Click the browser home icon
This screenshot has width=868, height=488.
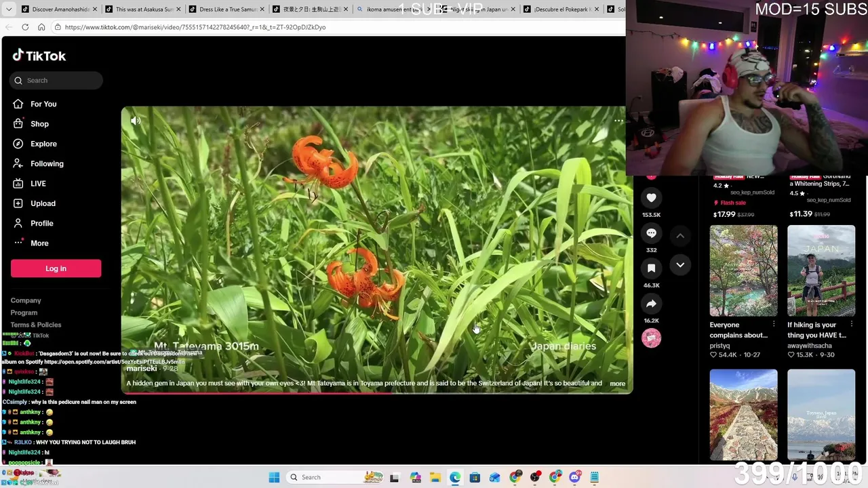tap(41, 27)
